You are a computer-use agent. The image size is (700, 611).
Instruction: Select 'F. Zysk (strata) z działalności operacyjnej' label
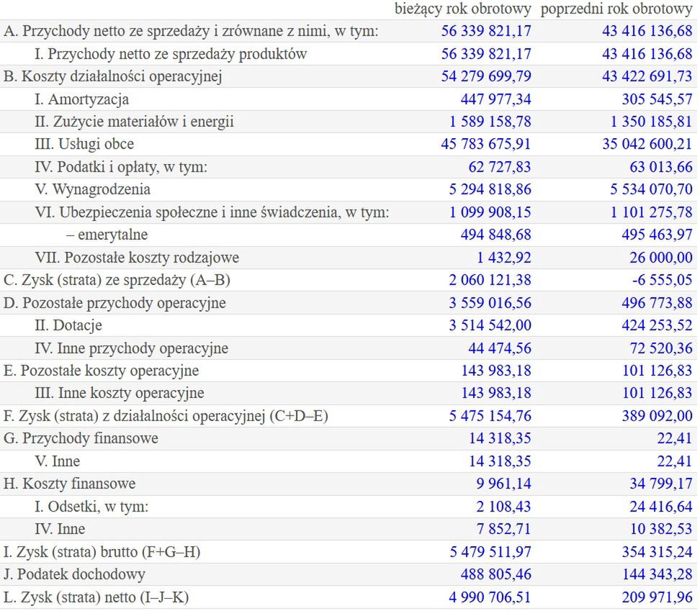tap(166, 416)
